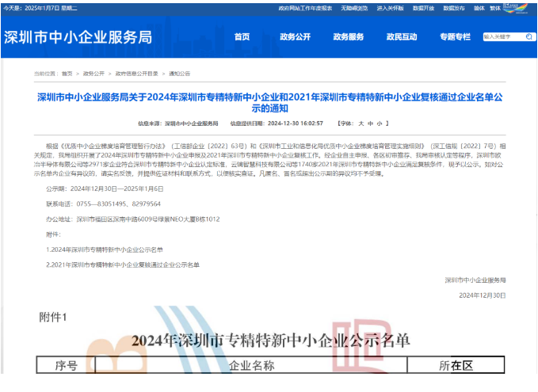Click breadcrumb 政务公开

[x=93, y=74]
